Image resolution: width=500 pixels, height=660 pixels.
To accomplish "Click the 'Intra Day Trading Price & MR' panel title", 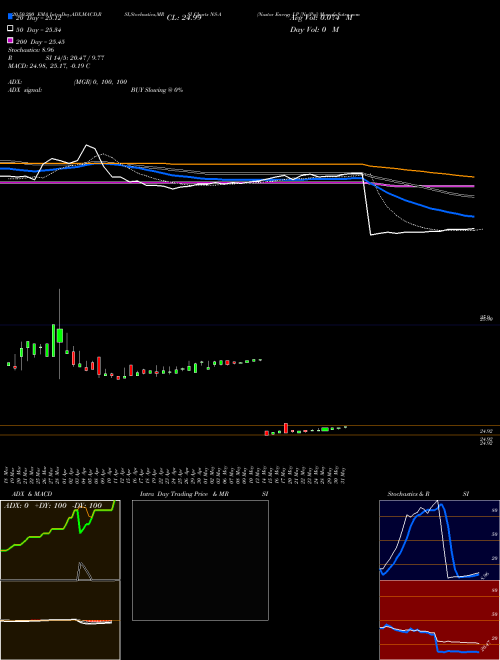I will 184,494.
